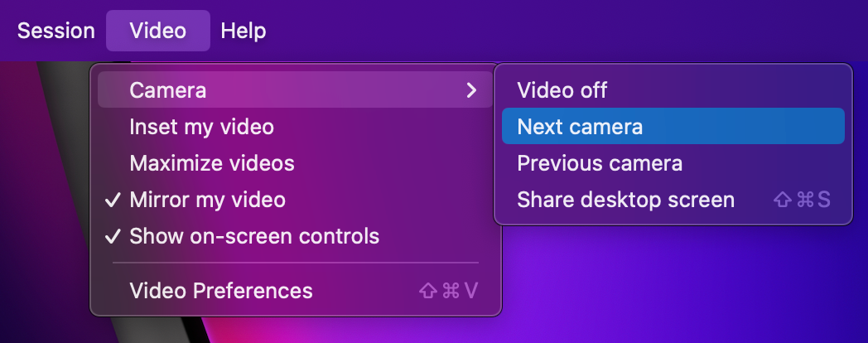Image resolution: width=868 pixels, height=343 pixels.
Task: Click the Shift-Command-V shortcut hint
Action: tap(449, 291)
